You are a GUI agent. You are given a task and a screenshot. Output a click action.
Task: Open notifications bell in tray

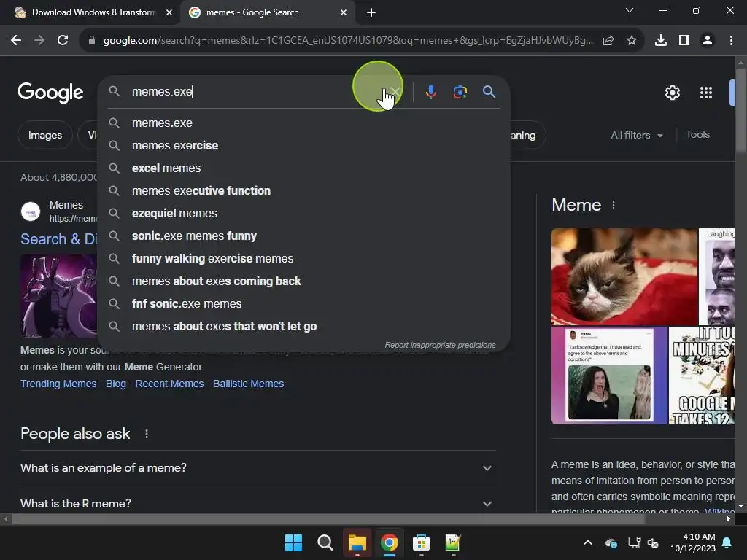[x=727, y=542]
